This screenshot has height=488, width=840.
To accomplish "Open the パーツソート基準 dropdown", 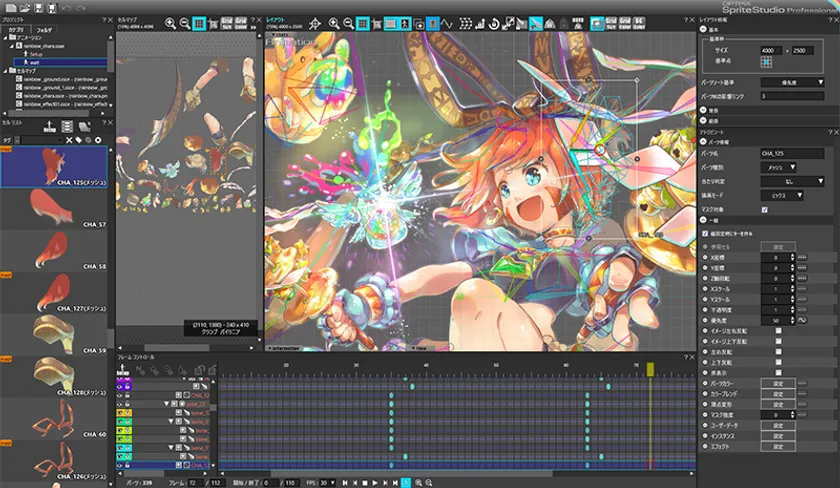I will click(790, 82).
